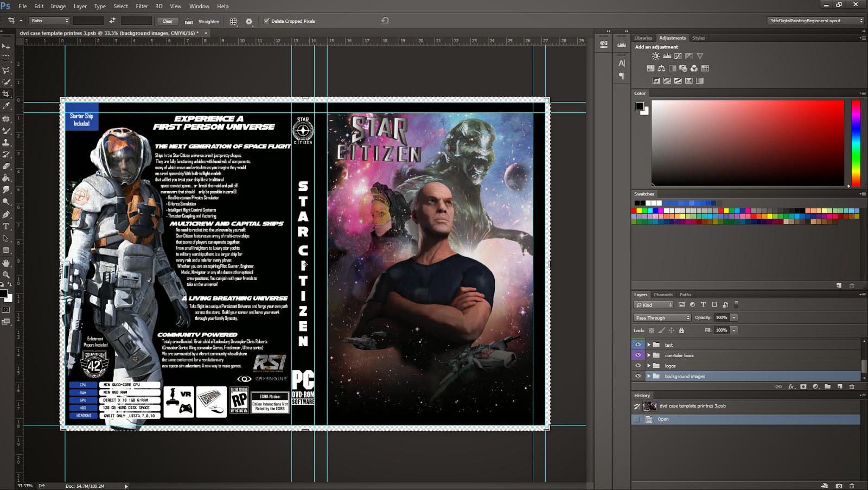This screenshot has height=490, width=868.
Task: Add a Gradient Map adjustment
Action: pyautogui.click(x=700, y=81)
